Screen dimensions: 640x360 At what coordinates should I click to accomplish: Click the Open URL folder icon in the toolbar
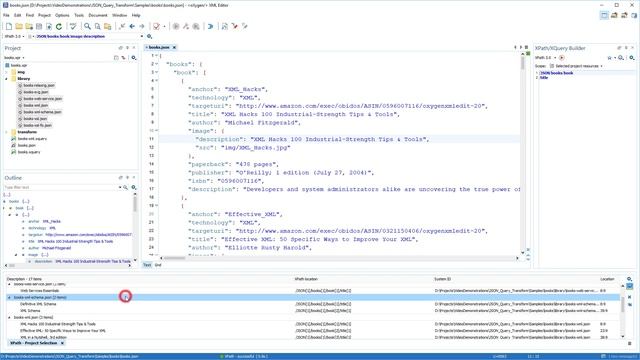pos(29,26)
